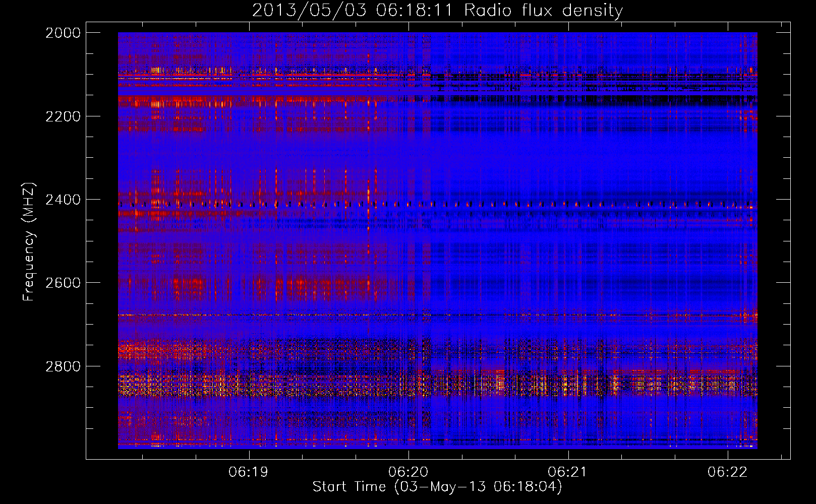This screenshot has height=504, width=816.
Task: Click the 2000 frequency tick label
Action: [63, 33]
